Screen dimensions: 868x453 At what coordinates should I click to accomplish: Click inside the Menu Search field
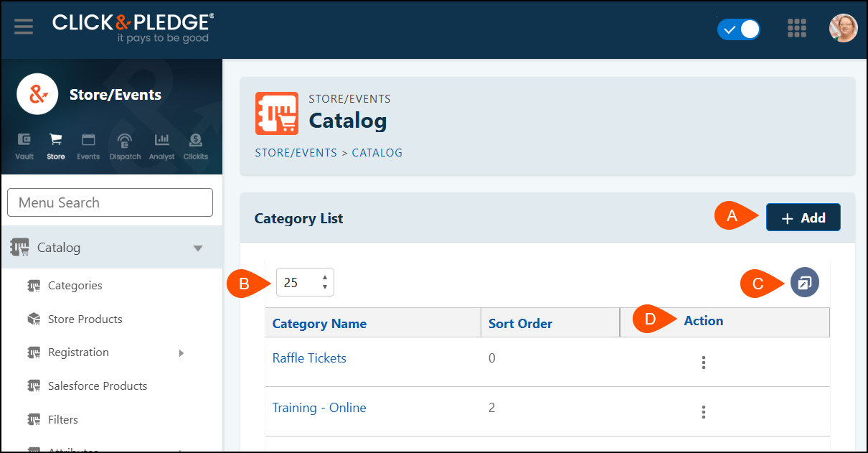tap(110, 202)
